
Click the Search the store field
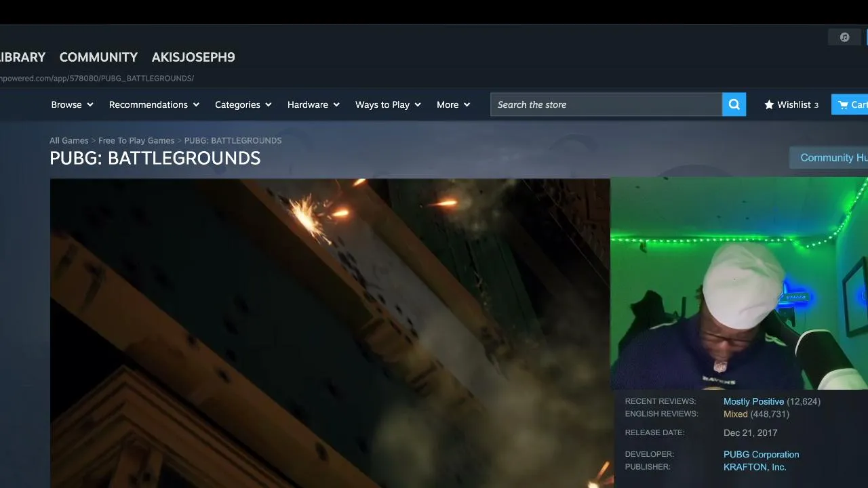pyautogui.click(x=606, y=104)
